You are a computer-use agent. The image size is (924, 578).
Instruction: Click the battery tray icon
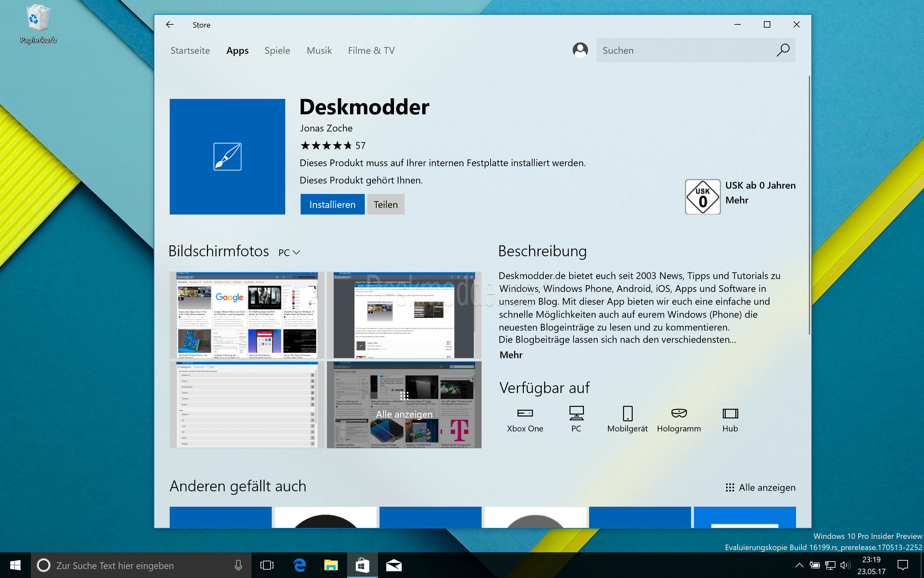pyautogui.click(x=814, y=565)
